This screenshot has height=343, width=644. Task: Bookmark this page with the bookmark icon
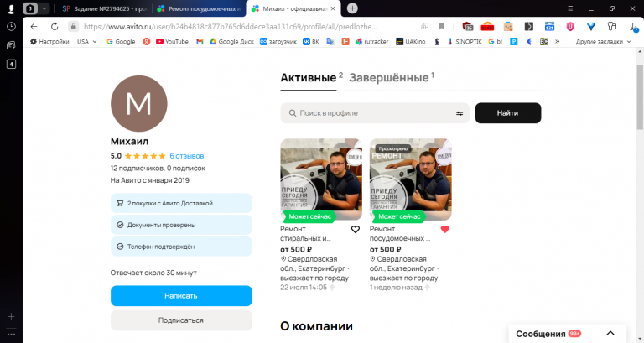tap(442, 26)
